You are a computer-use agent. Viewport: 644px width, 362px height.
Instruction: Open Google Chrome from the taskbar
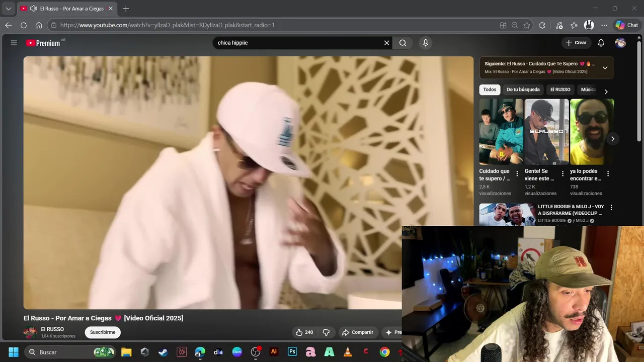point(384,352)
